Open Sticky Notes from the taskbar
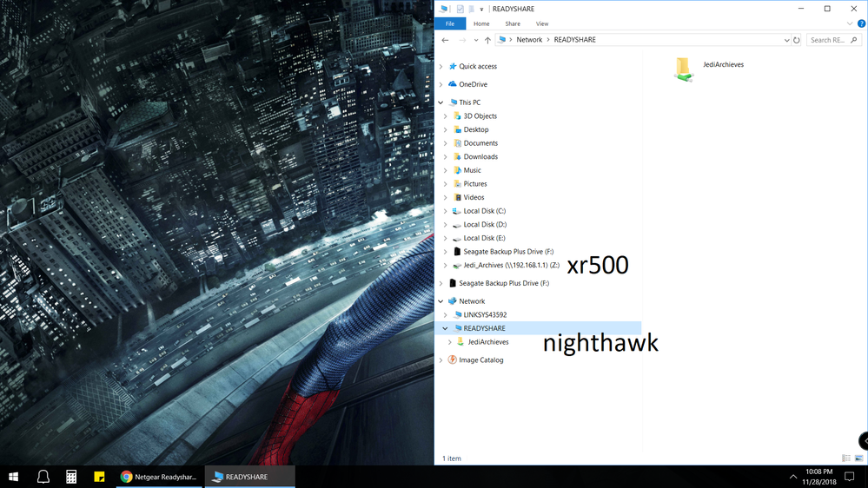868x488 pixels. tap(99, 477)
